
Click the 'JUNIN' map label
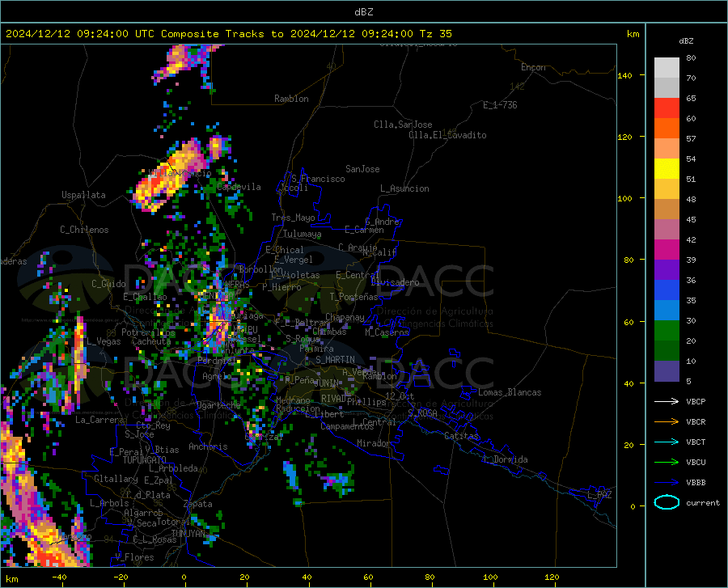pyautogui.click(x=326, y=383)
